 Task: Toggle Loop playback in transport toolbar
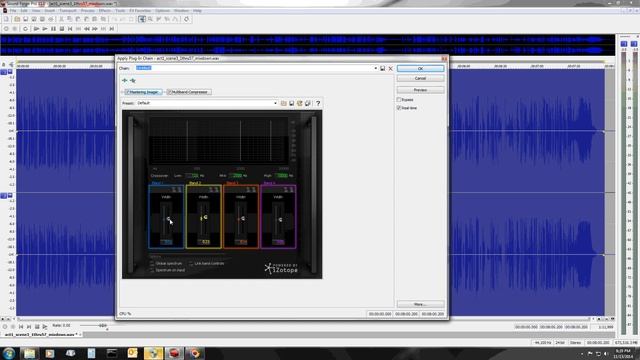click(x=25, y=29)
